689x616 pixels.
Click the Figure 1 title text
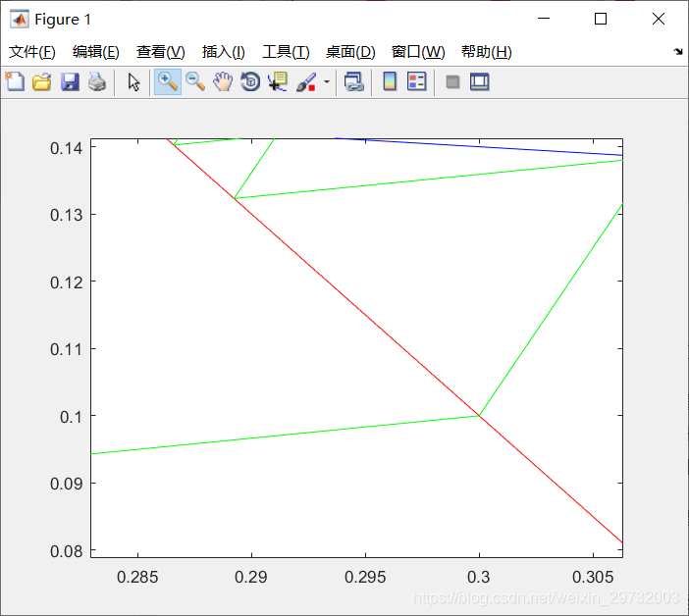[x=63, y=20]
